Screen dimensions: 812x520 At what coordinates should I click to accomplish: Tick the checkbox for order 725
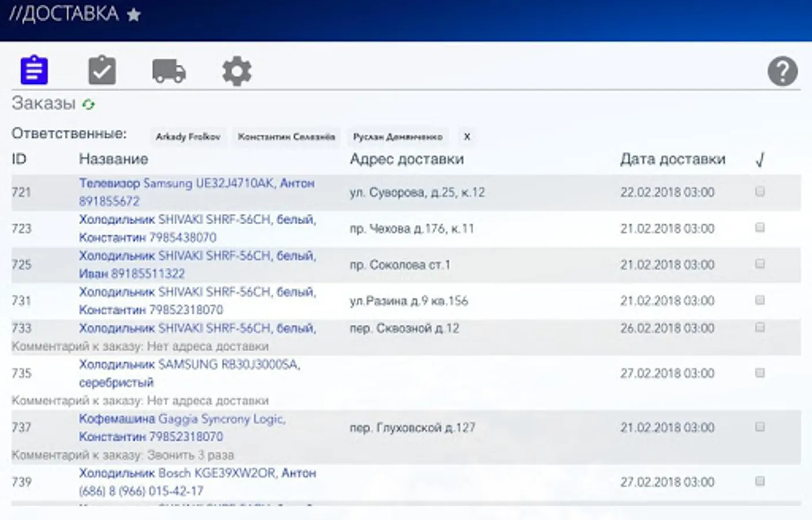coord(760,264)
